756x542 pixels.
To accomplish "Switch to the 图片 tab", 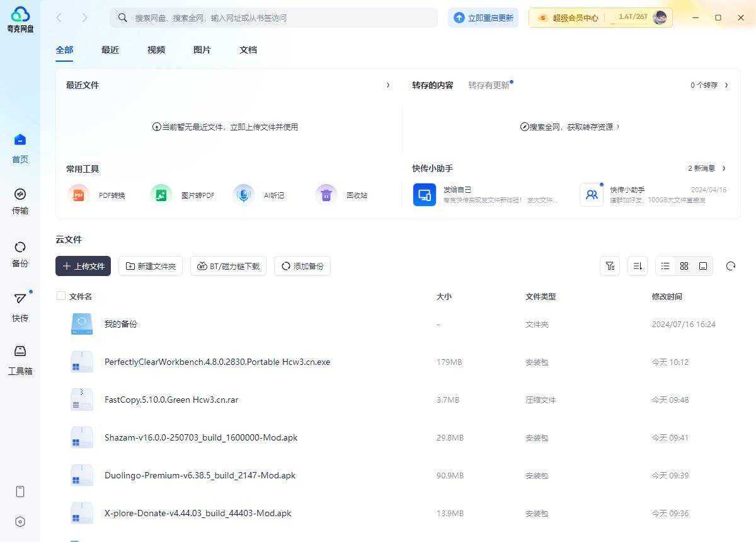I will 202,50.
